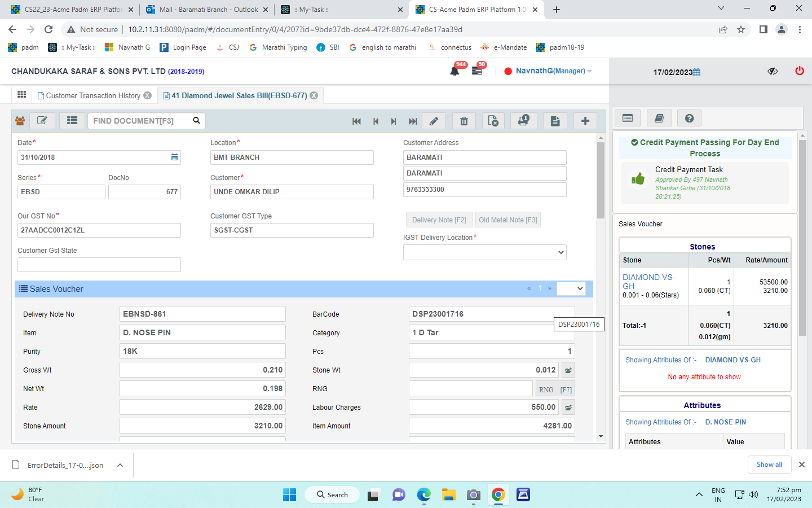This screenshot has width=812, height=508.
Task: Go to previous Sales Voucher page arrow
Action: point(529,288)
